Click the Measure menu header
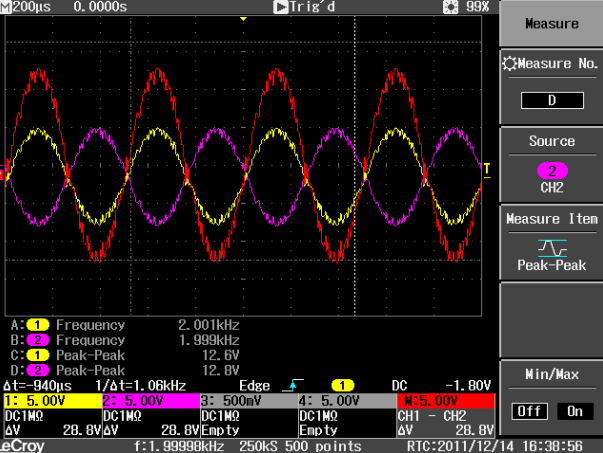Image resolution: width=603 pixels, height=453 pixels. (x=551, y=23)
